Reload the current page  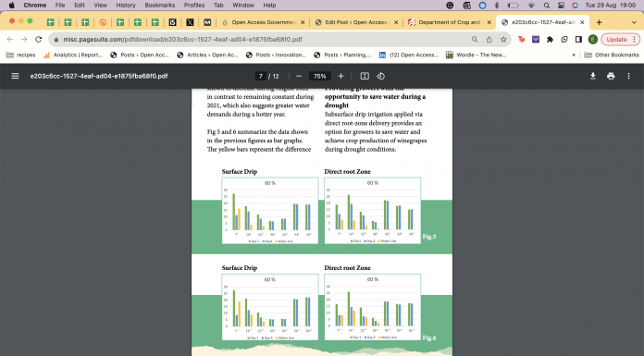pyautogui.click(x=39, y=40)
